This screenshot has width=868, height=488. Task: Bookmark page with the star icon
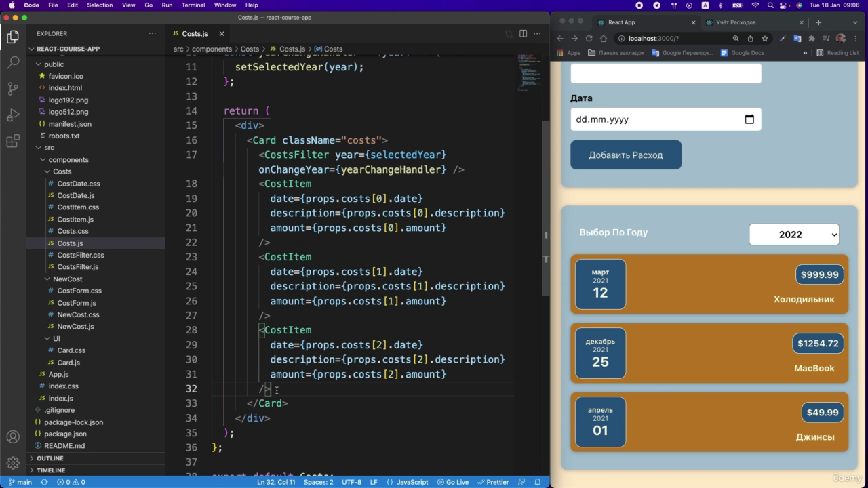point(764,39)
